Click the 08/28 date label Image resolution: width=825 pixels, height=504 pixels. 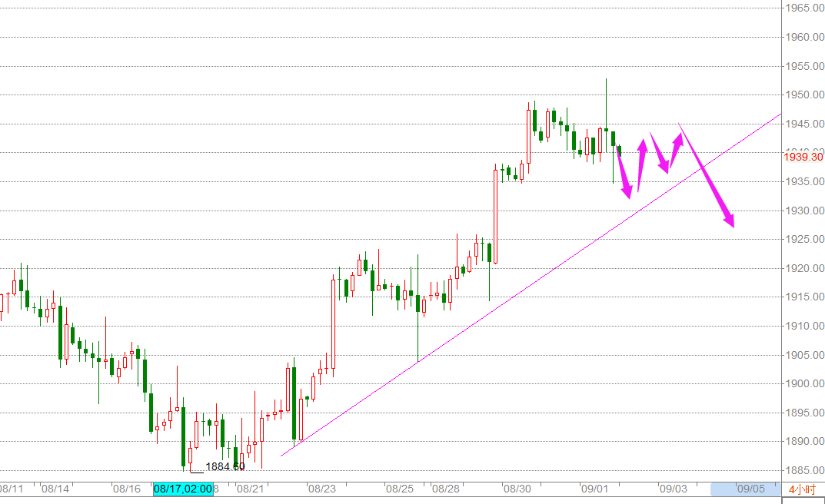tap(446, 489)
